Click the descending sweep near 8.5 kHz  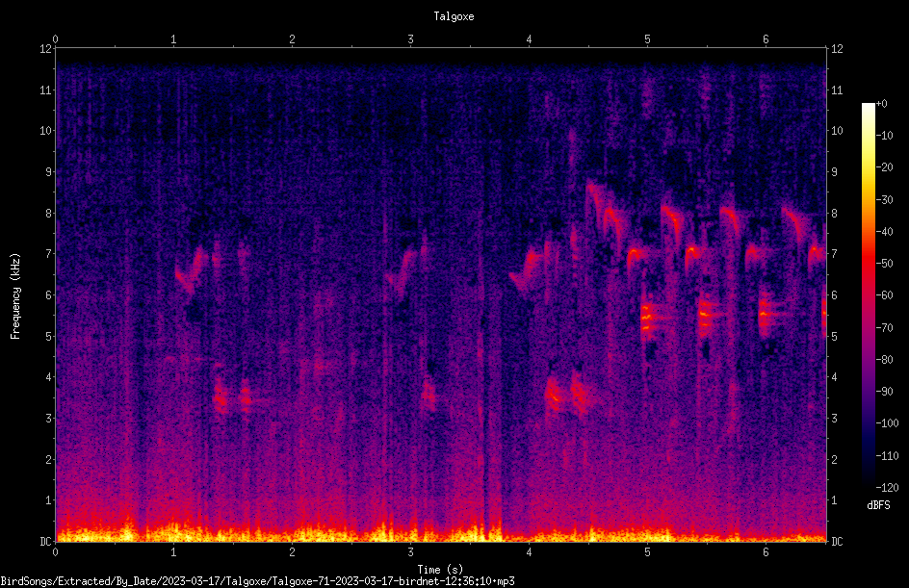(595, 197)
